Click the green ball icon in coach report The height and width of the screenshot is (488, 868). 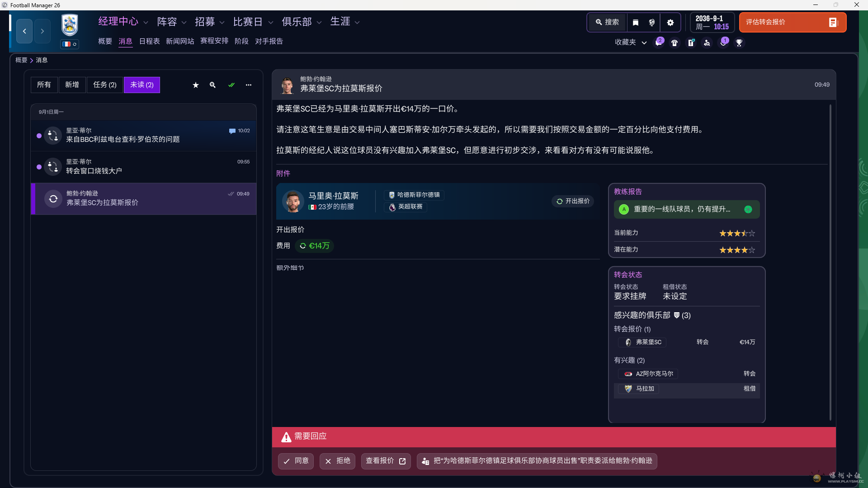tap(748, 209)
